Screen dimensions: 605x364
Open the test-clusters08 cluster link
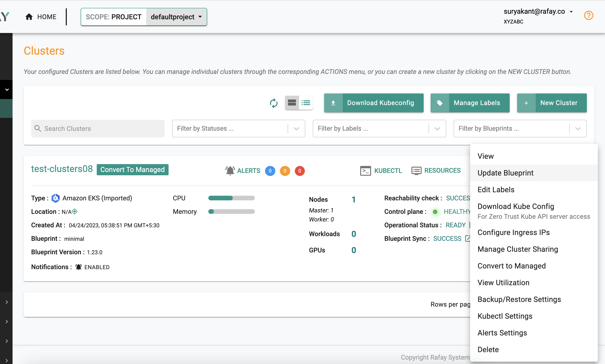(62, 169)
